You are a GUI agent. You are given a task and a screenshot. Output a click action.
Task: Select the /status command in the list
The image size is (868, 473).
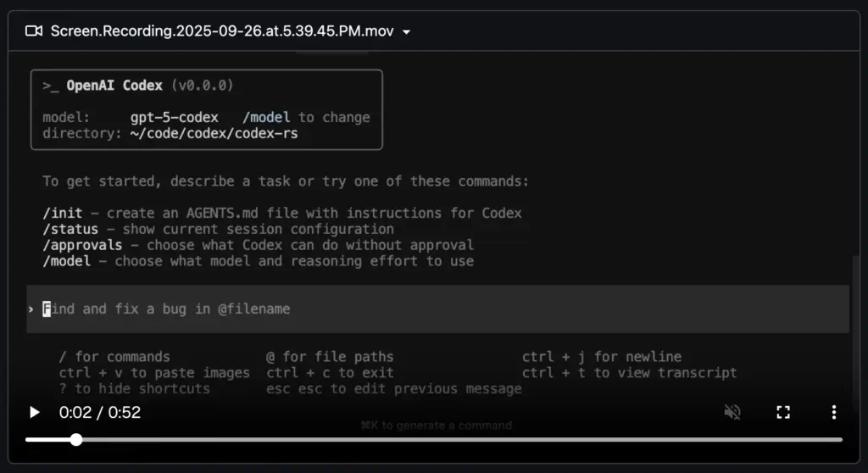[70, 229]
